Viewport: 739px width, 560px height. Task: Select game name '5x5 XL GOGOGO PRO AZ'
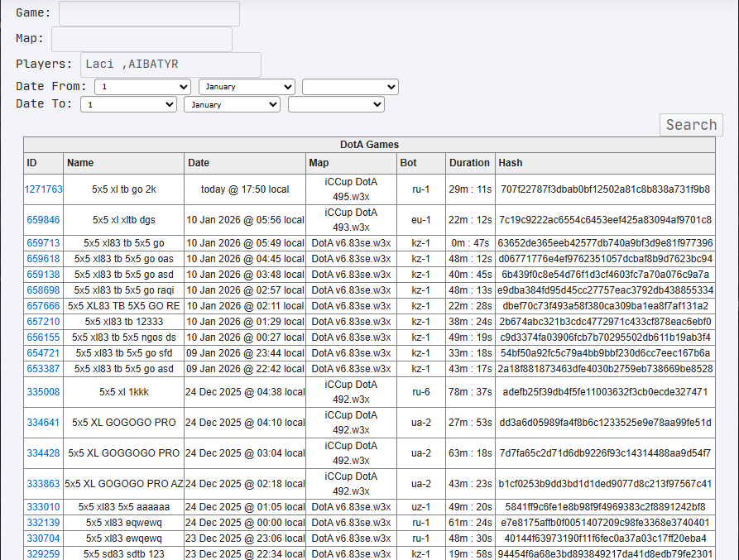(x=124, y=484)
